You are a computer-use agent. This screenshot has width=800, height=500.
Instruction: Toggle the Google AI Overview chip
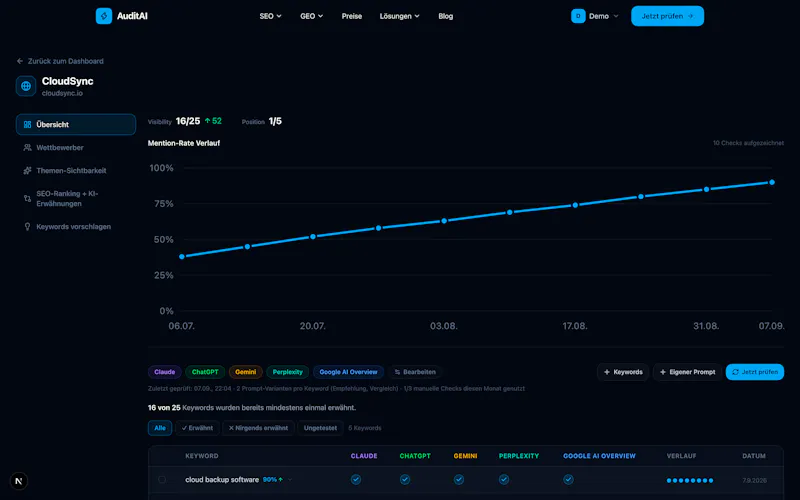click(x=348, y=372)
